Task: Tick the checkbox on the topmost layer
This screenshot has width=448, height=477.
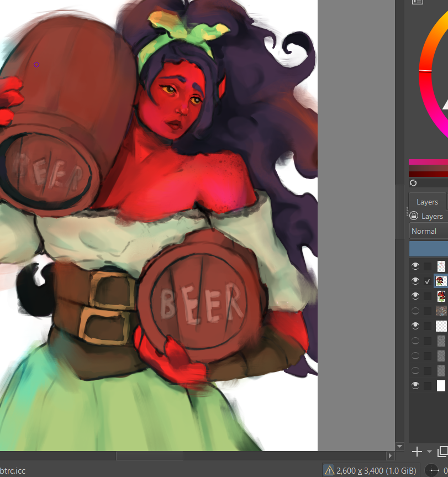Action: tap(428, 266)
